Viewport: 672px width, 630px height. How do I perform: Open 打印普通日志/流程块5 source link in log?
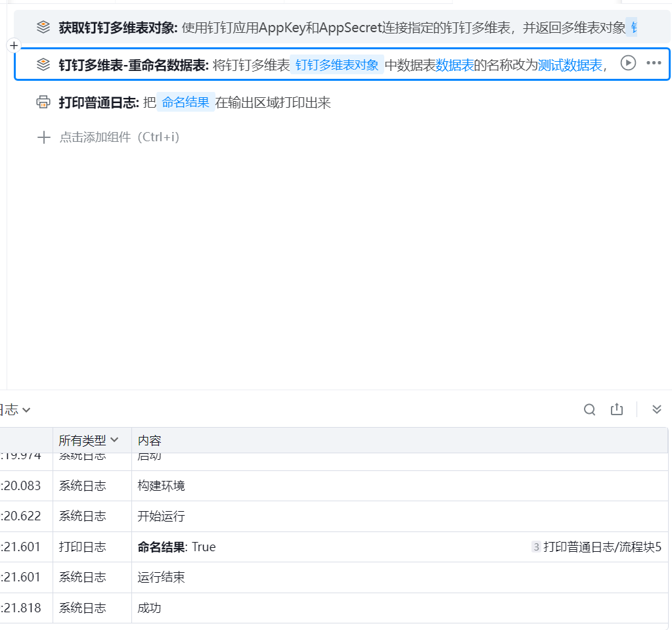[x=602, y=547]
